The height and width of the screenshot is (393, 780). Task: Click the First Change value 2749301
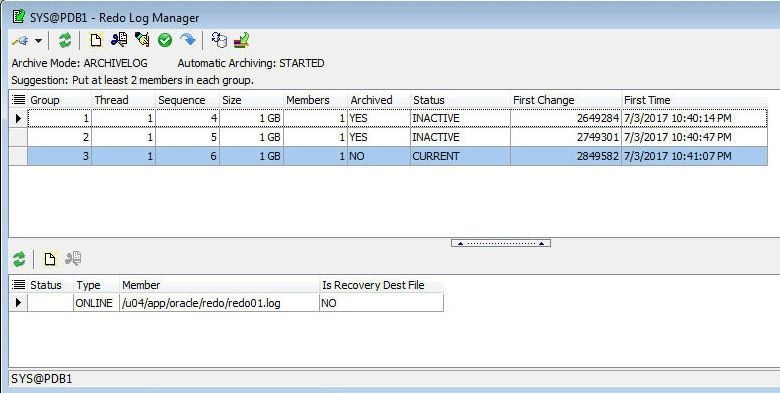(566, 137)
